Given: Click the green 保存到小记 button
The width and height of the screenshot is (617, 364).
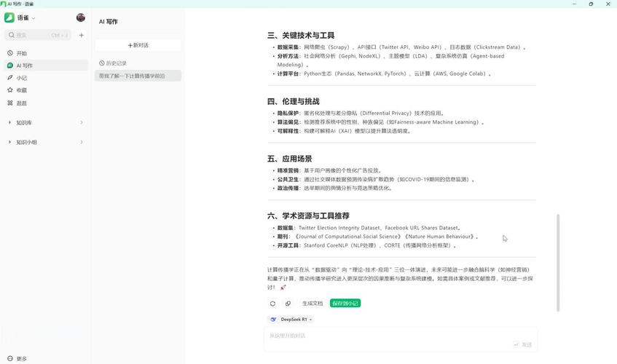Looking at the screenshot, I should pyautogui.click(x=345, y=304).
